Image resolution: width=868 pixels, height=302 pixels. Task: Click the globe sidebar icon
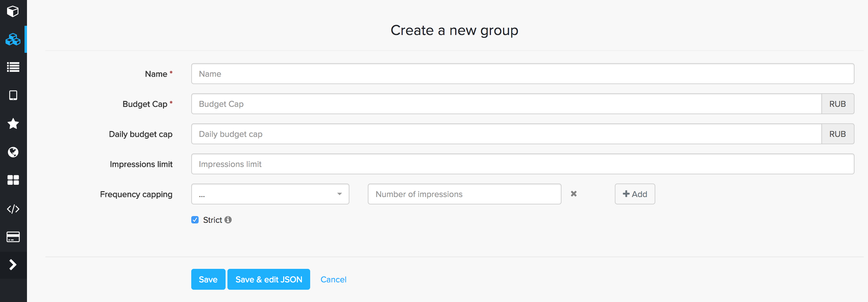pos(13,152)
